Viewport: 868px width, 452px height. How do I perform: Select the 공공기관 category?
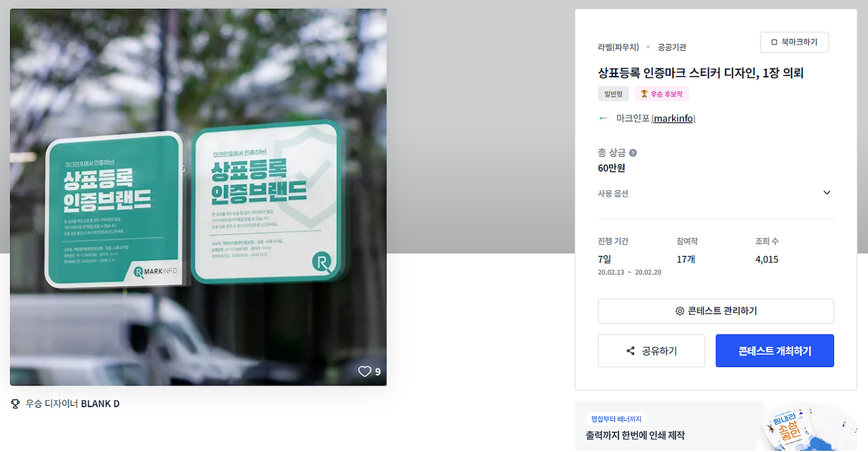click(x=672, y=47)
